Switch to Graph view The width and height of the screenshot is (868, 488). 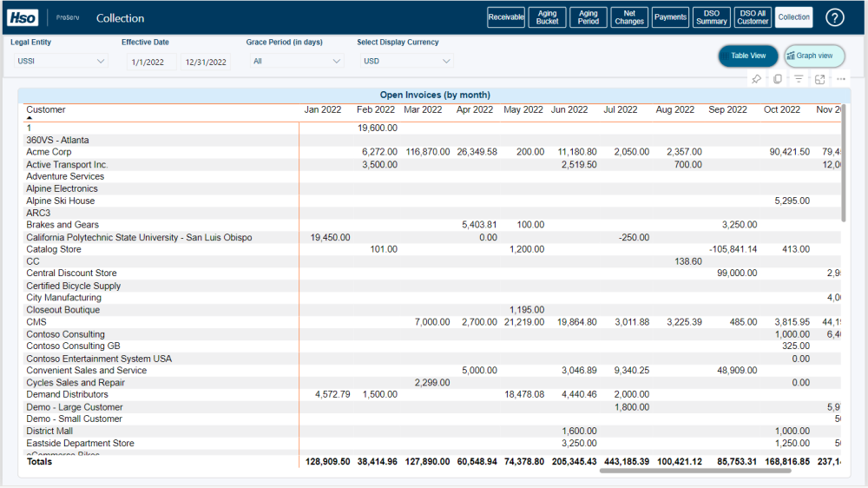tap(813, 56)
